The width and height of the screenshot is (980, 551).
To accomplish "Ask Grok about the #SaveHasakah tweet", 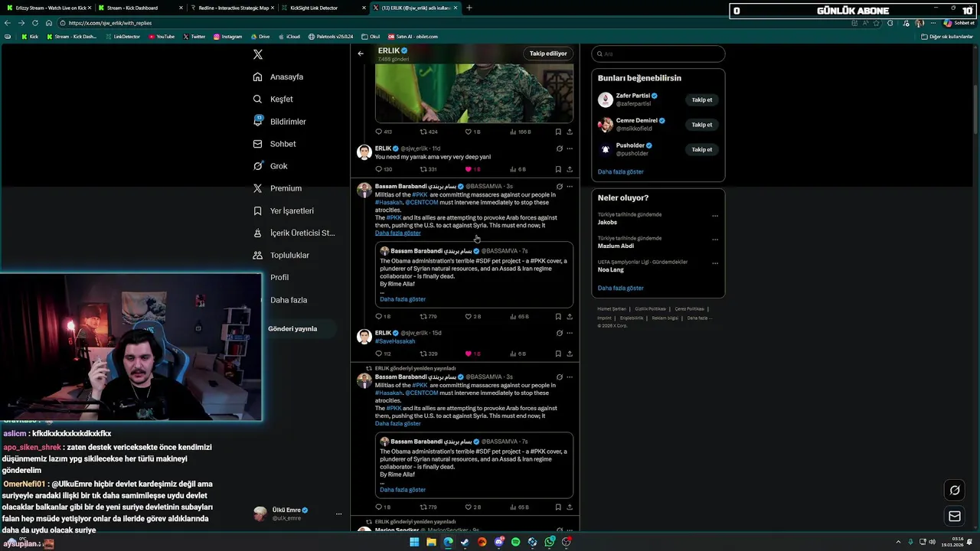I will 559,333.
